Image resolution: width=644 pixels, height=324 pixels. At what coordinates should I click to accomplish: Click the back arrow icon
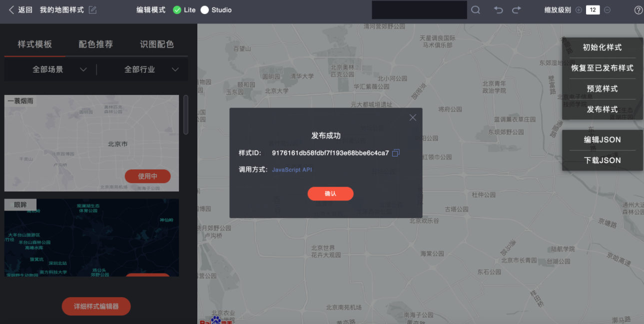tap(11, 10)
